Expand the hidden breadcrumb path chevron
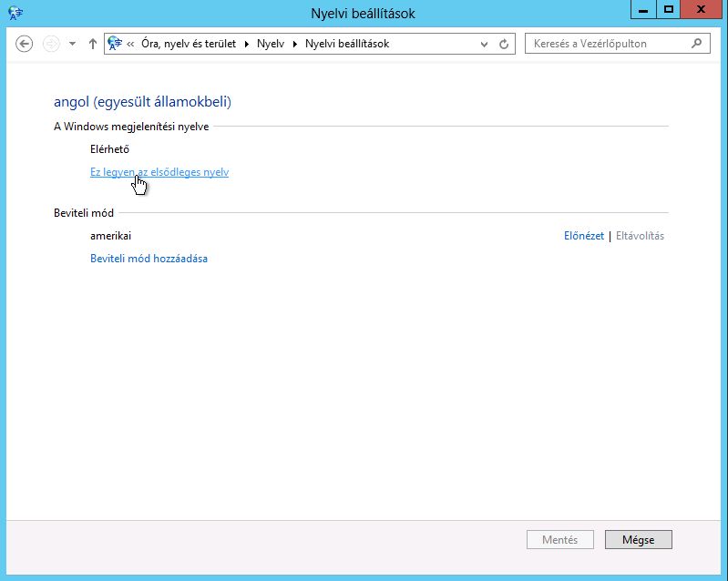The height and width of the screenshot is (581, 728). click(132, 44)
